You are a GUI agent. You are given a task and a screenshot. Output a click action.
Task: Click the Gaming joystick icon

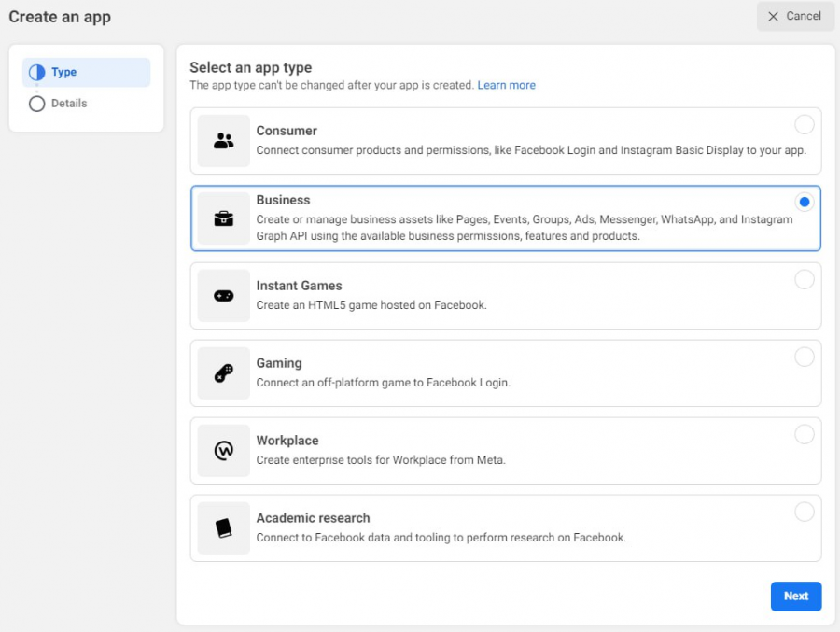[x=223, y=373]
